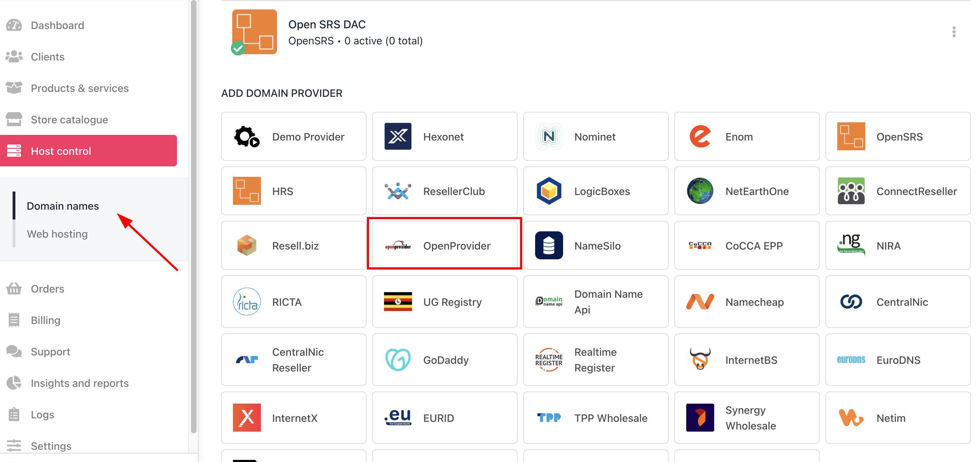Click the Support chat bubbles icon
980x462 pixels.
click(14, 352)
